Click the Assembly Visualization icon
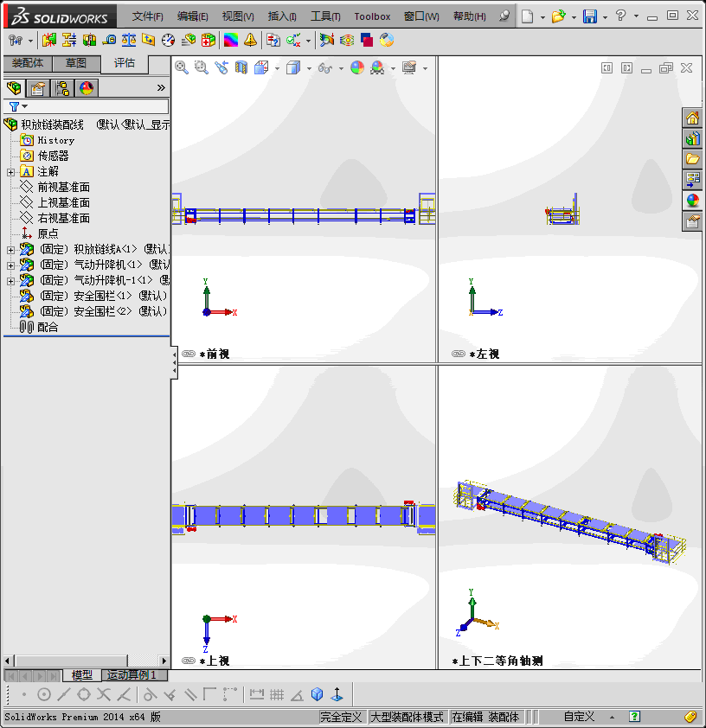 188,41
